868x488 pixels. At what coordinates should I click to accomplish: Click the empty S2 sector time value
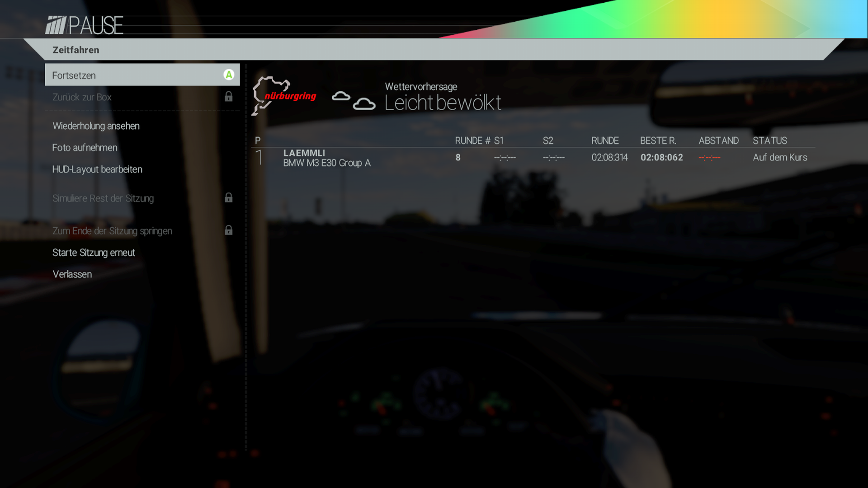pyautogui.click(x=554, y=158)
